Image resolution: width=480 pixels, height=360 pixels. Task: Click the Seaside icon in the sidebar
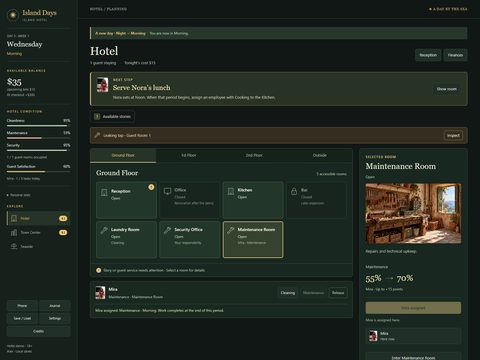(14, 246)
